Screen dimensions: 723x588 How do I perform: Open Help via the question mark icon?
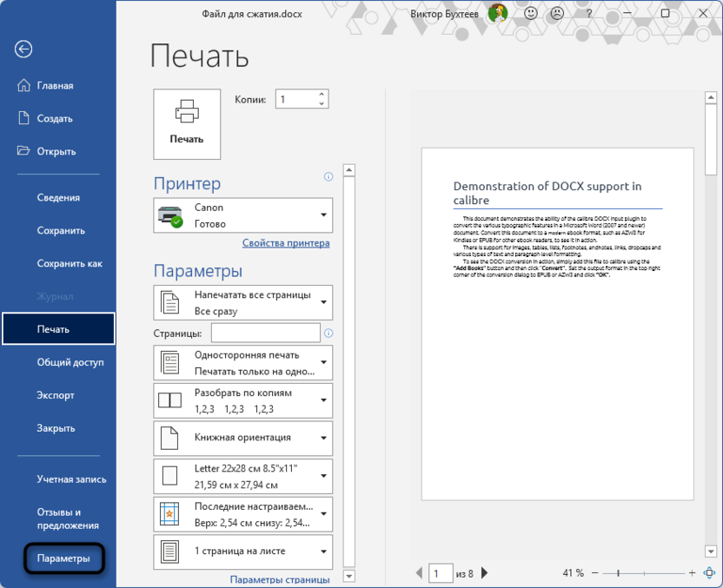[589, 13]
